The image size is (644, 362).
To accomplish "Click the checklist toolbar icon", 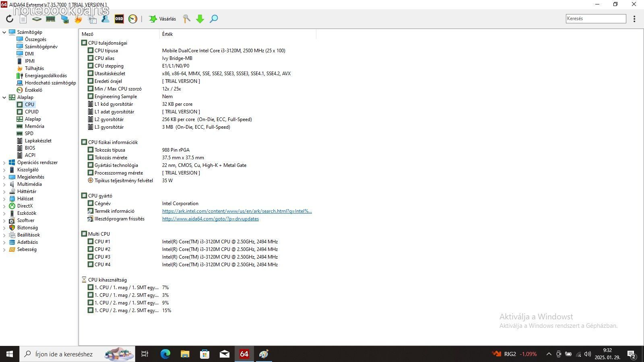I will pos(92,19).
